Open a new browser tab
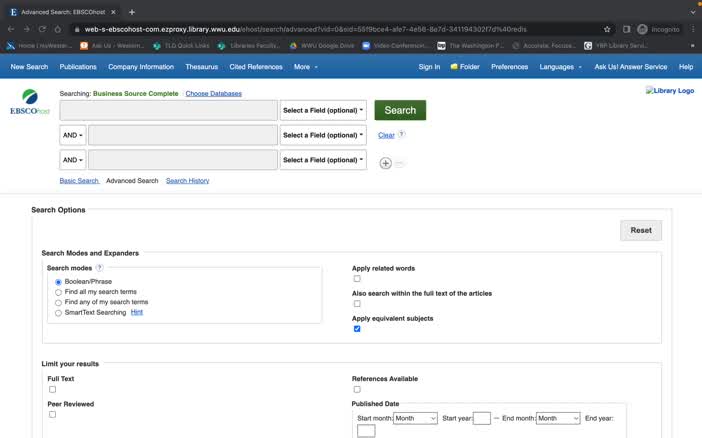This screenshot has width=702, height=438. click(x=131, y=11)
